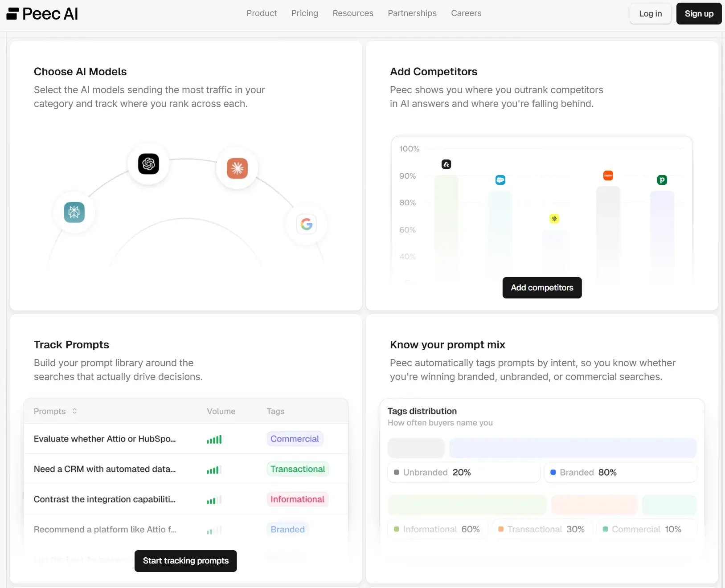Select the Google model icon
The height and width of the screenshot is (588, 725).
[306, 224]
